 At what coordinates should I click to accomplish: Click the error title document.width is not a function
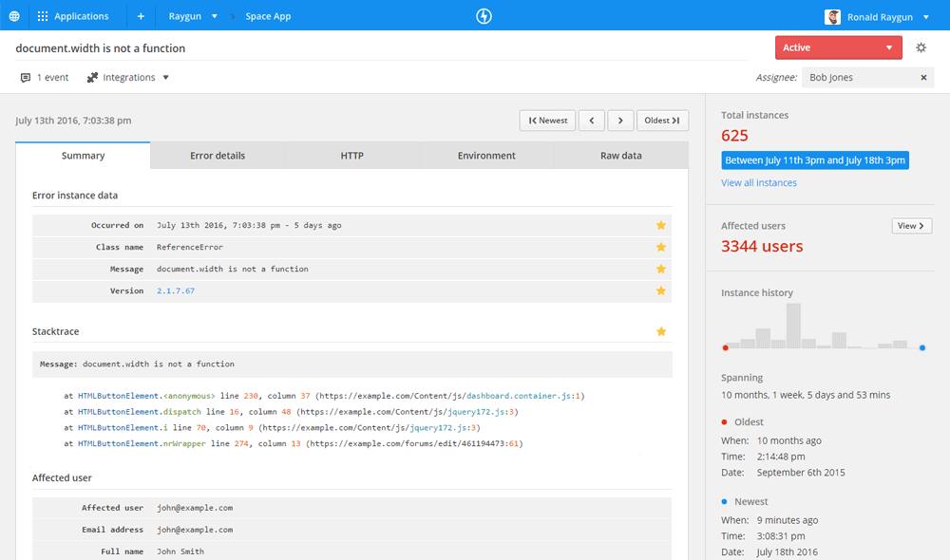pos(101,48)
